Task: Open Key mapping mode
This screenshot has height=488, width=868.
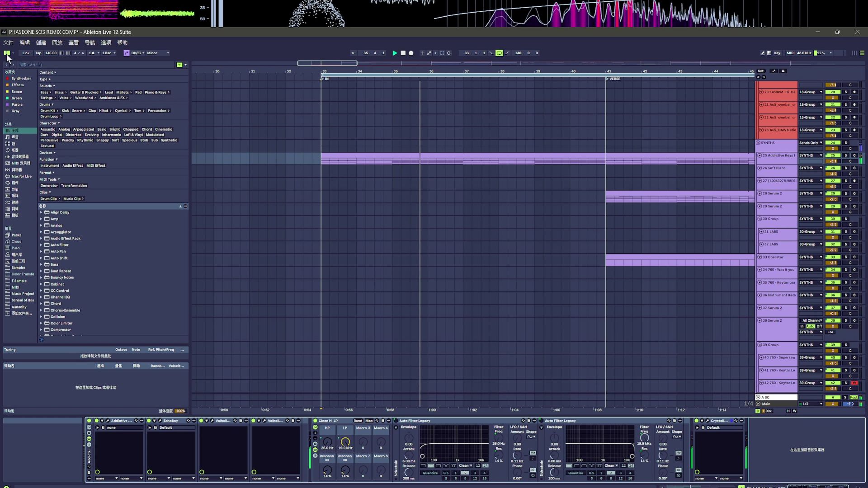Action: coord(777,53)
